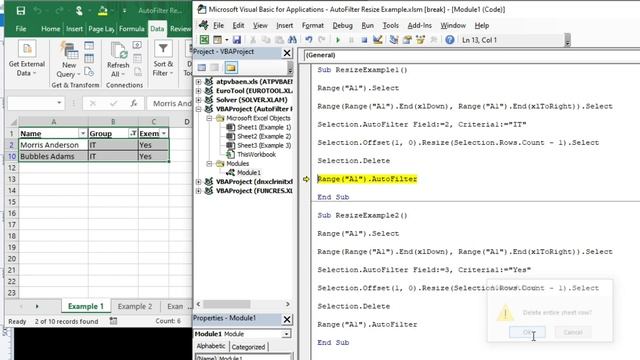Open the (General) object dropdown
The width and height of the screenshot is (640, 360).
pos(471,55)
